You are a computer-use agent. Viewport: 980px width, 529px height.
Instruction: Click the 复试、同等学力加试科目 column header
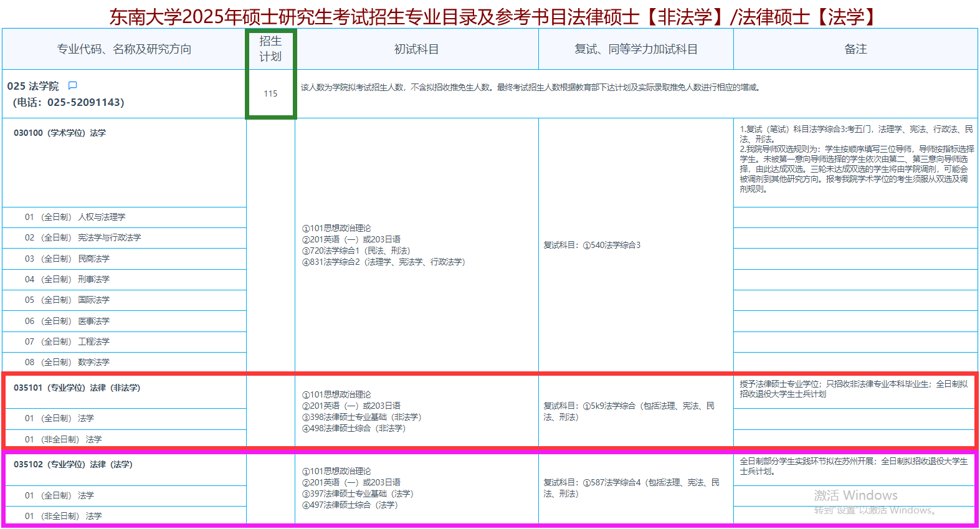point(635,49)
